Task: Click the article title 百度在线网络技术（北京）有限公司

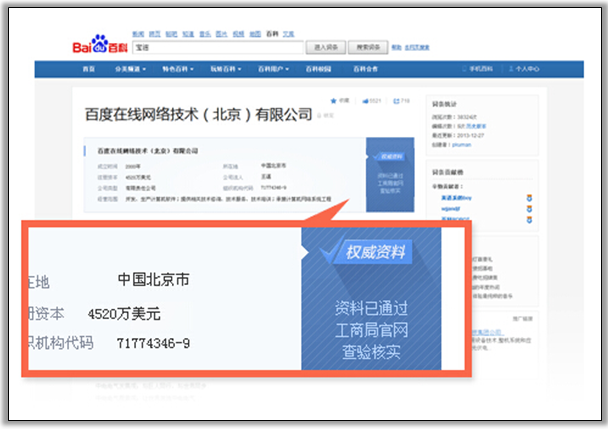Action: click(199, 114)
